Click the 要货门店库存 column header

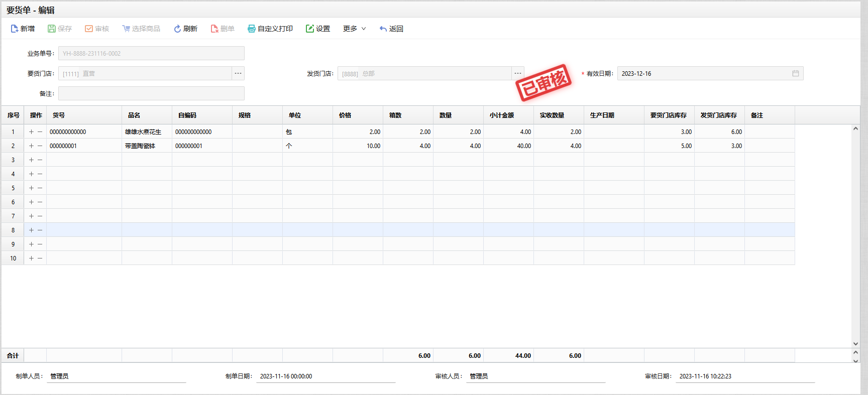(x=669, y=115)
